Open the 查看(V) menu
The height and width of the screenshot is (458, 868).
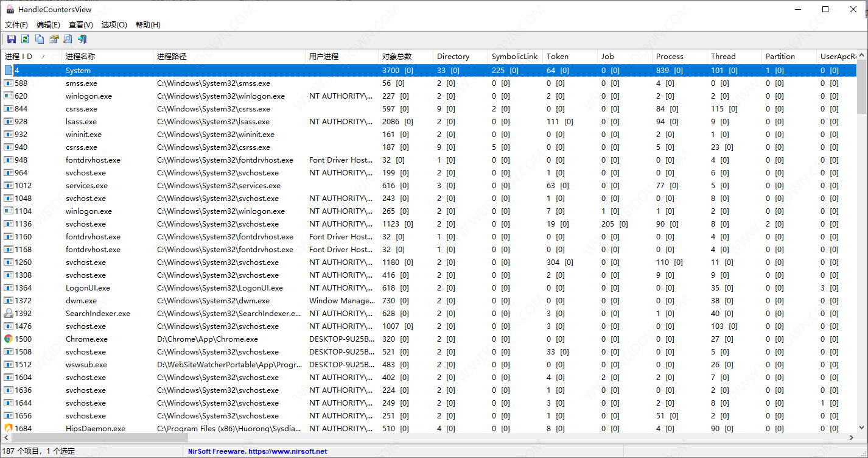81,25
